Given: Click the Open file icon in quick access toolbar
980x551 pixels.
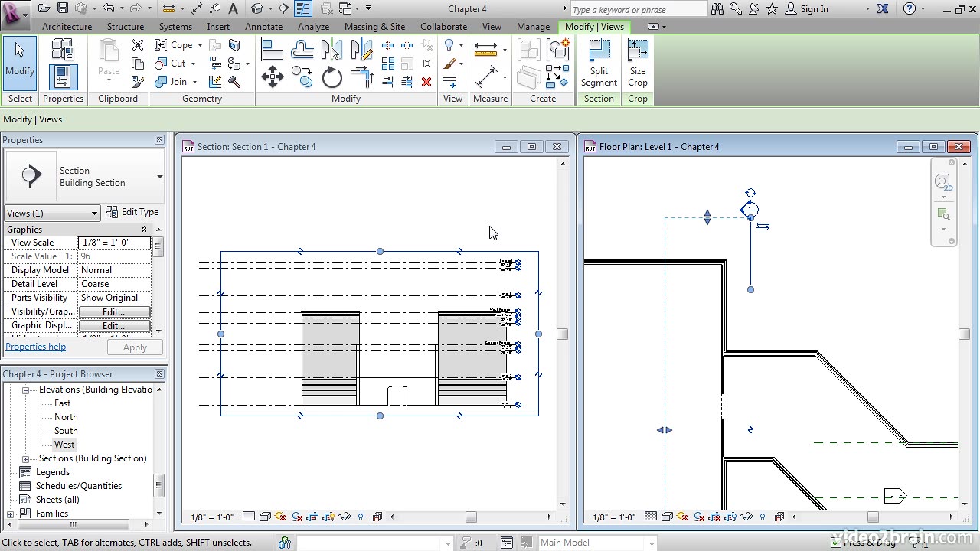Looking at the screenshot, I should coord(44,9).
